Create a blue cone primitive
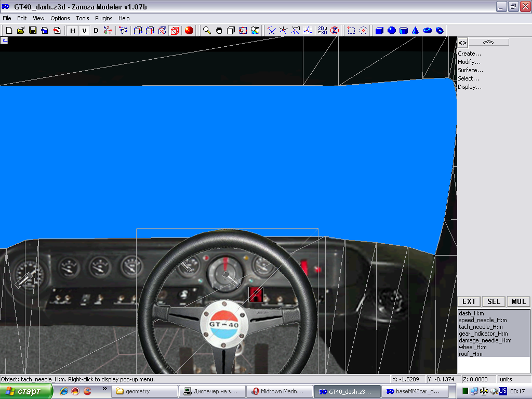Image resolution: width=532 pixels, height=399 pixels. pyautogui.click(x=415, y=31)
